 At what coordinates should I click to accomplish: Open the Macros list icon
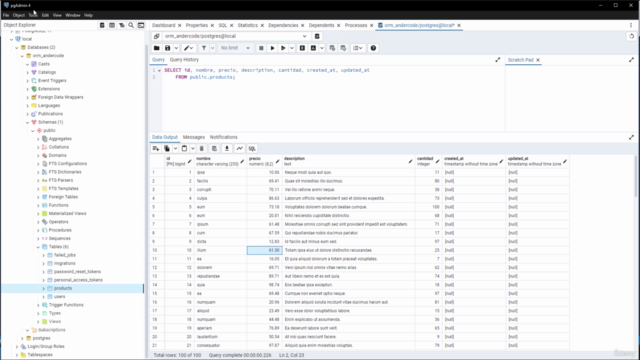click(358, 48)
